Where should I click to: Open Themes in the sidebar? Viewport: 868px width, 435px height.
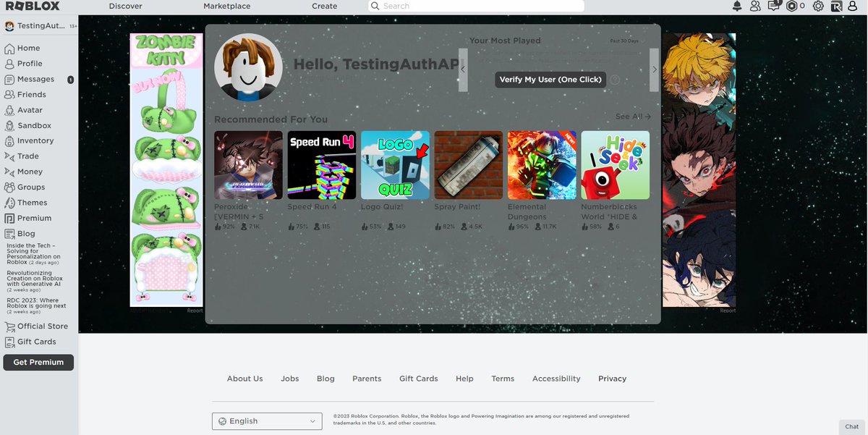(x=26, y=203)
